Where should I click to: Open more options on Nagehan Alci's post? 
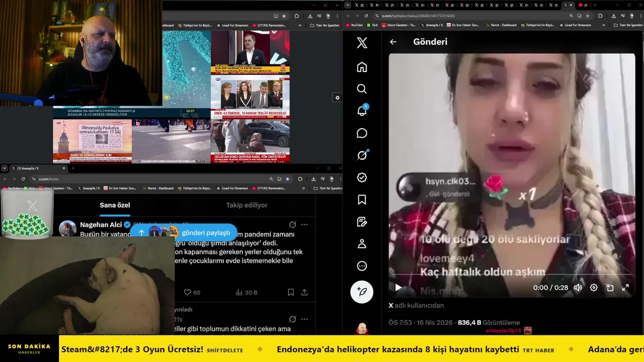pyautogui.click(x=304, y=225)
